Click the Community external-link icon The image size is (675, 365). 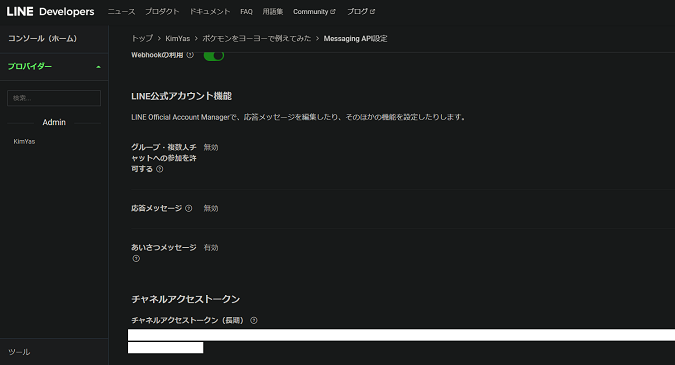[333, 12]
